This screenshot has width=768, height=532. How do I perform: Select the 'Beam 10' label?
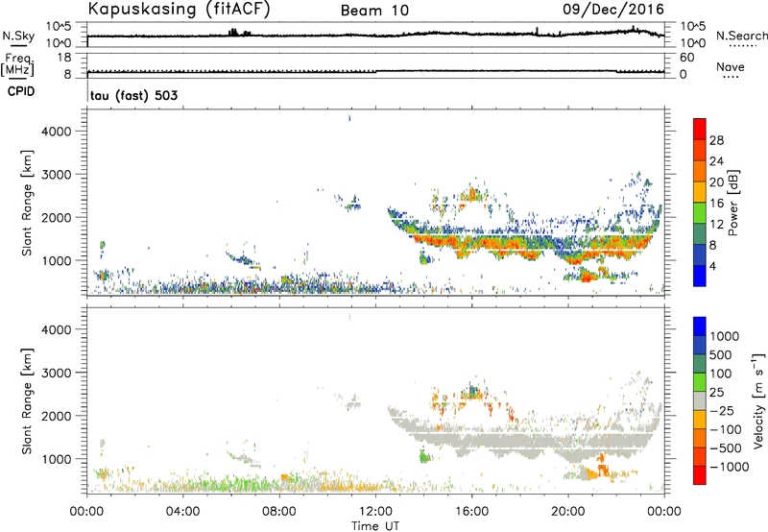[x=374, y=11]
